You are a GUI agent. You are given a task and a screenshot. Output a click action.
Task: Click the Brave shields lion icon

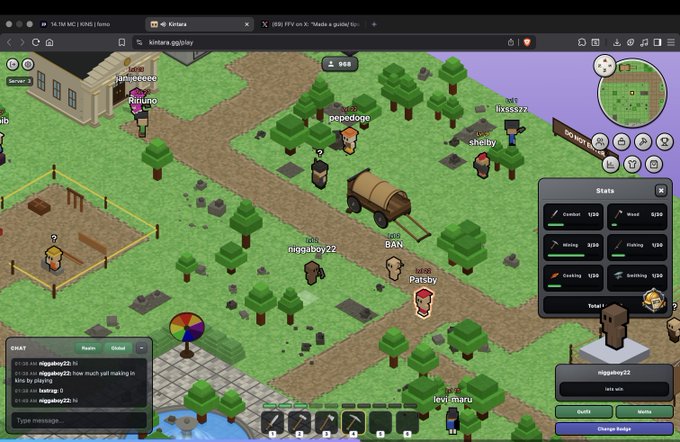(527, 42)
